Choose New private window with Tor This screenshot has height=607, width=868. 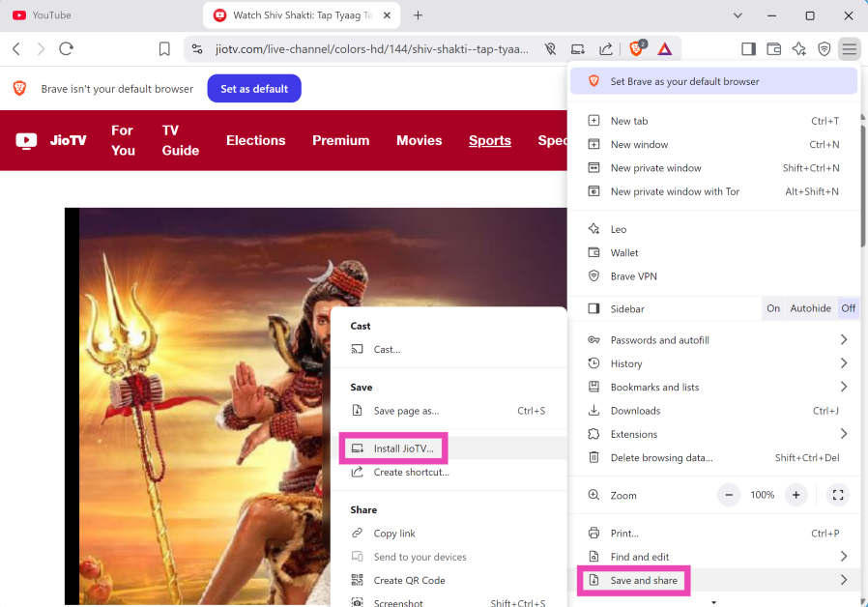[x=675, y=191]
